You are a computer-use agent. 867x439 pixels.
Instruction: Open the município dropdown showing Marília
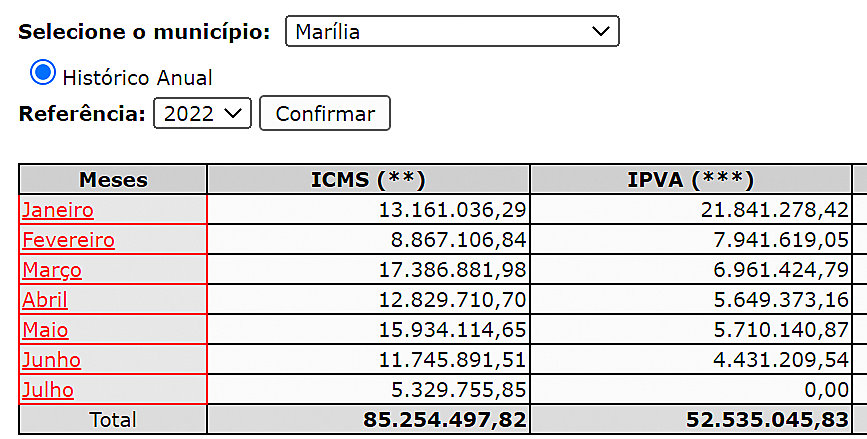click(x=452, y=31)
